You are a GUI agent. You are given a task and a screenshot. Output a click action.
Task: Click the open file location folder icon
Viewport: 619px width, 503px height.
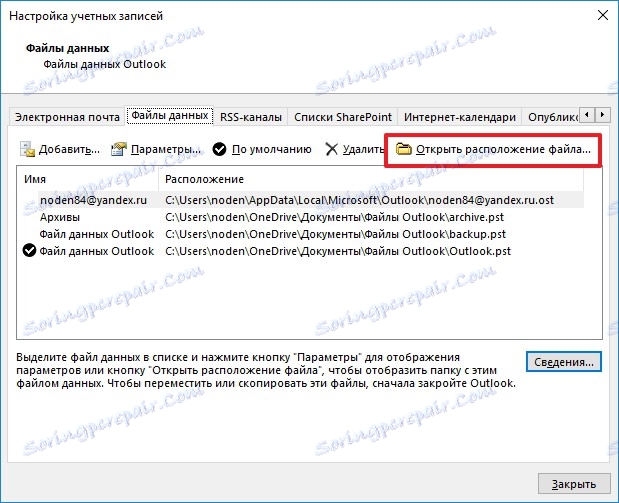403,149
